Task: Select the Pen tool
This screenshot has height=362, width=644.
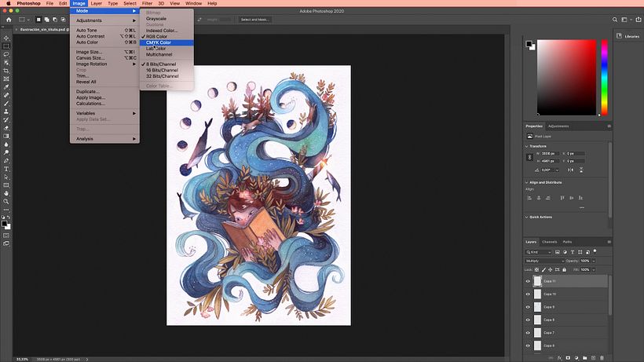Action: coord(6,161)
